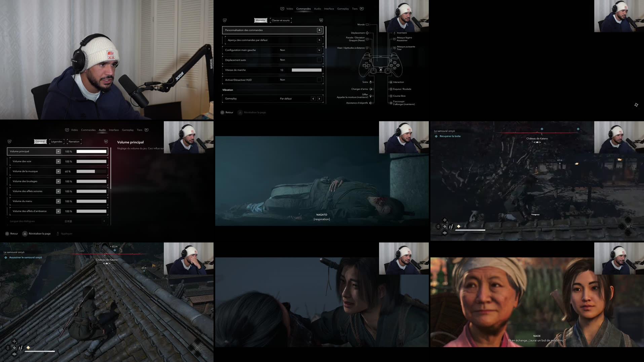Click the right arrow for Vibration Gameplay setting
The width and height of the screenshot is (644, 362).
click(x=319, y=99)
